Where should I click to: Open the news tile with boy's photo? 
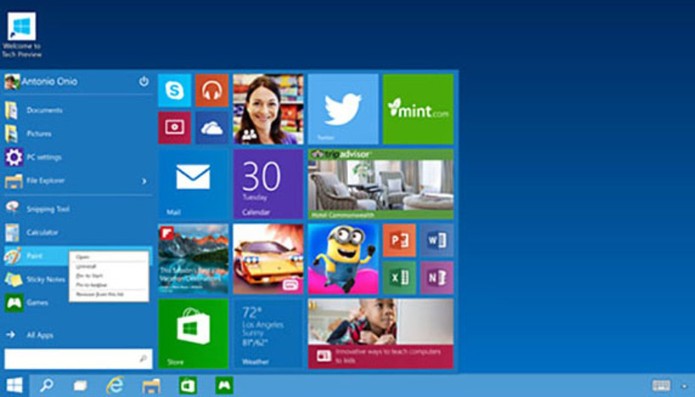tap(381, 334)
